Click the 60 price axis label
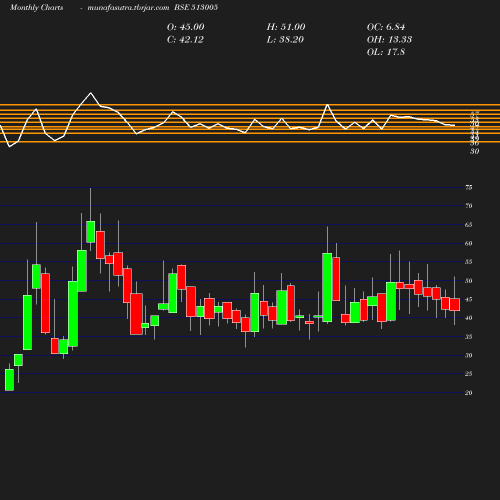 [469, 244]
